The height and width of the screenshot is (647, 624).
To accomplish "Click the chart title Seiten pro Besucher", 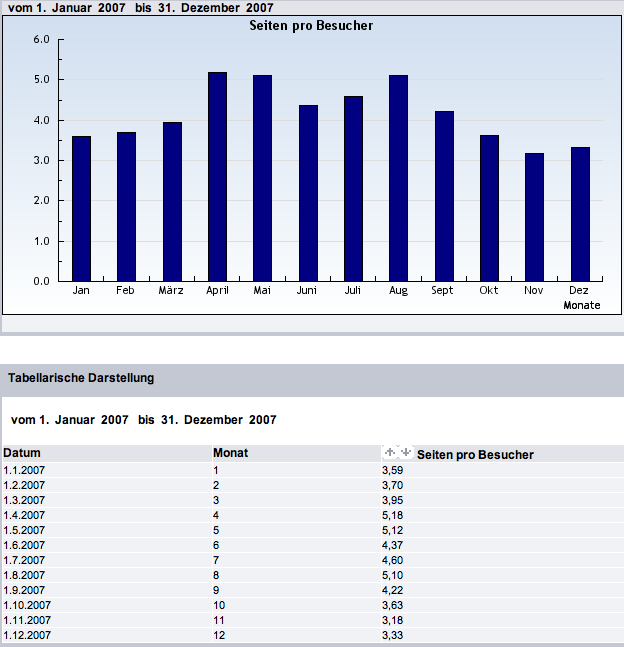I will (x=311, y=25).
